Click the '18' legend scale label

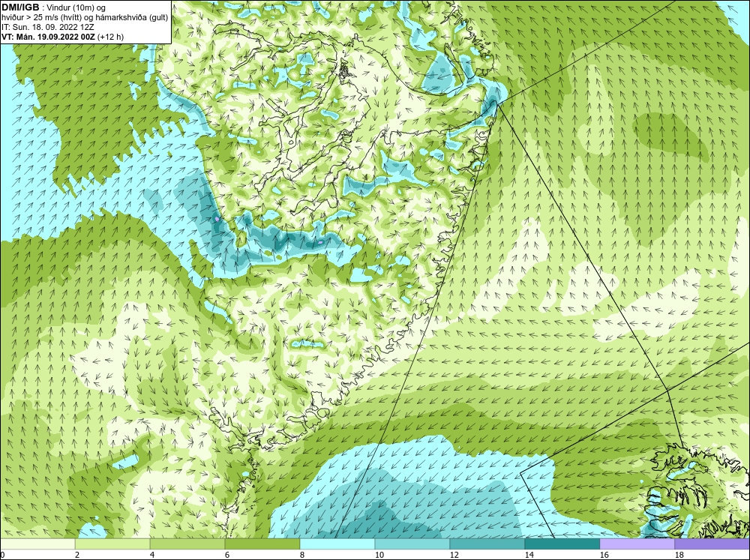(x=679, y=555)
